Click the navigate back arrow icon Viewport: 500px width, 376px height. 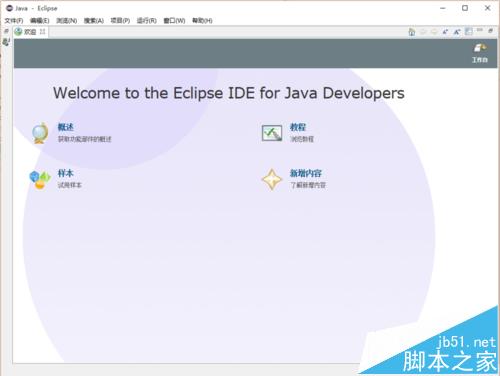423,32
